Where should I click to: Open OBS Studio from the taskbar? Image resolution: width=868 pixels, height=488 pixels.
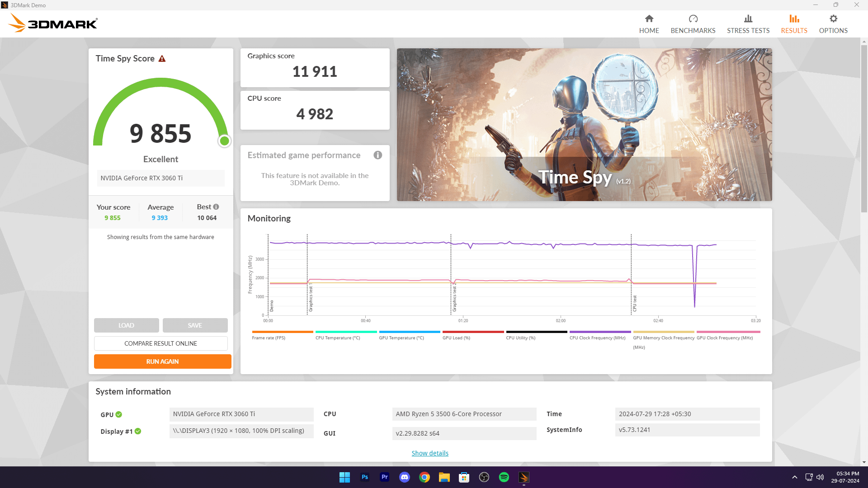pos(484,477)
